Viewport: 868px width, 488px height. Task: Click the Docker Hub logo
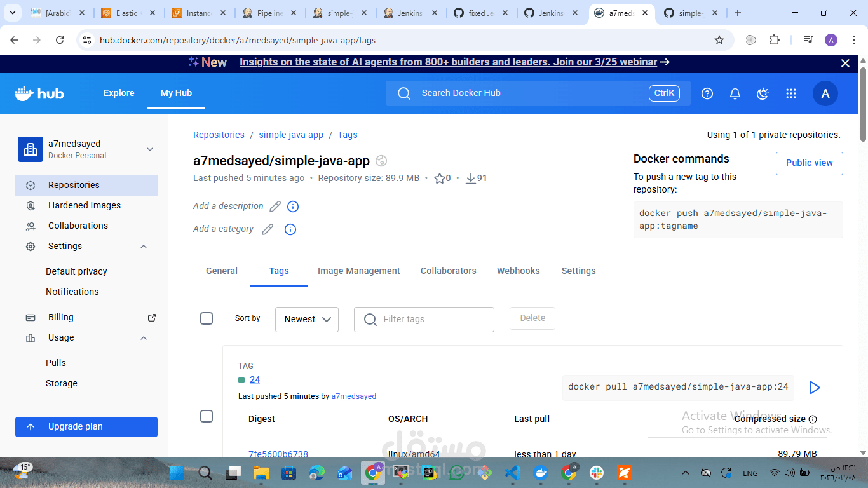click(x=39, y=93)
